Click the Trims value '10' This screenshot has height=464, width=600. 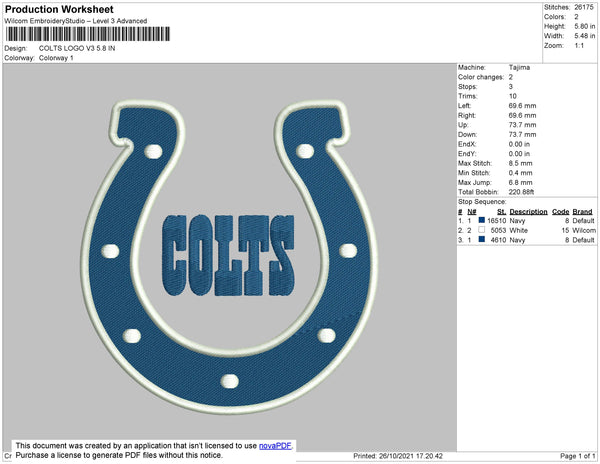(x=513, y=96)
